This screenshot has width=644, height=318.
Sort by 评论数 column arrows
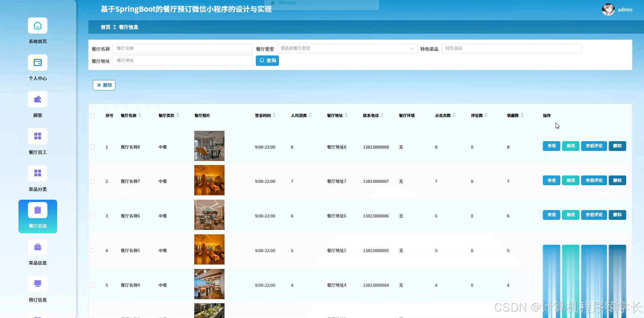(486, 115)
